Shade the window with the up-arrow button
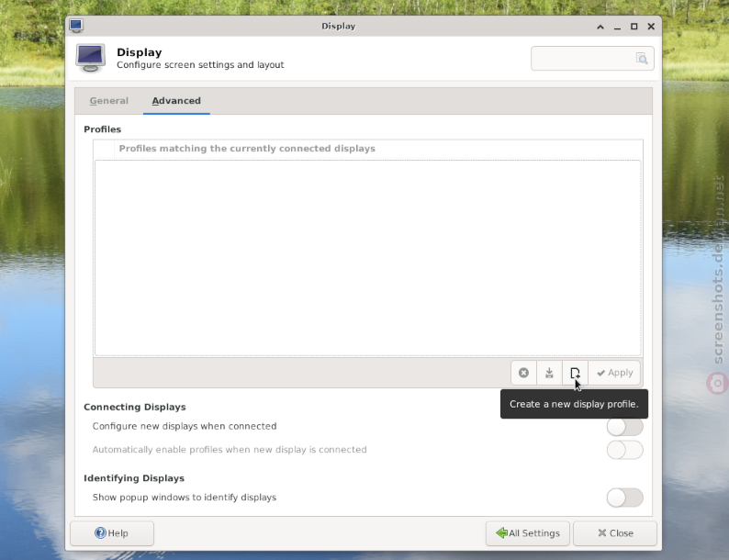 point(600,27)
